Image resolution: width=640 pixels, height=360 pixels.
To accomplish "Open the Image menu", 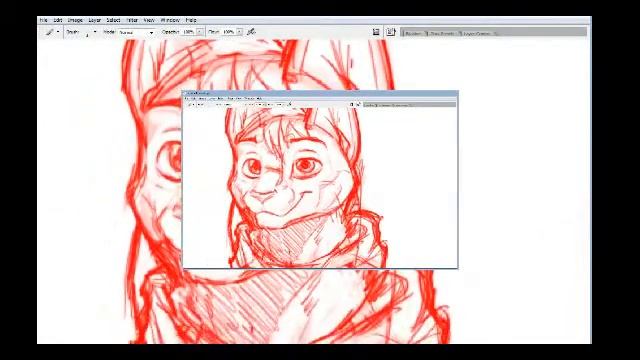I will (x=75, y=20).
